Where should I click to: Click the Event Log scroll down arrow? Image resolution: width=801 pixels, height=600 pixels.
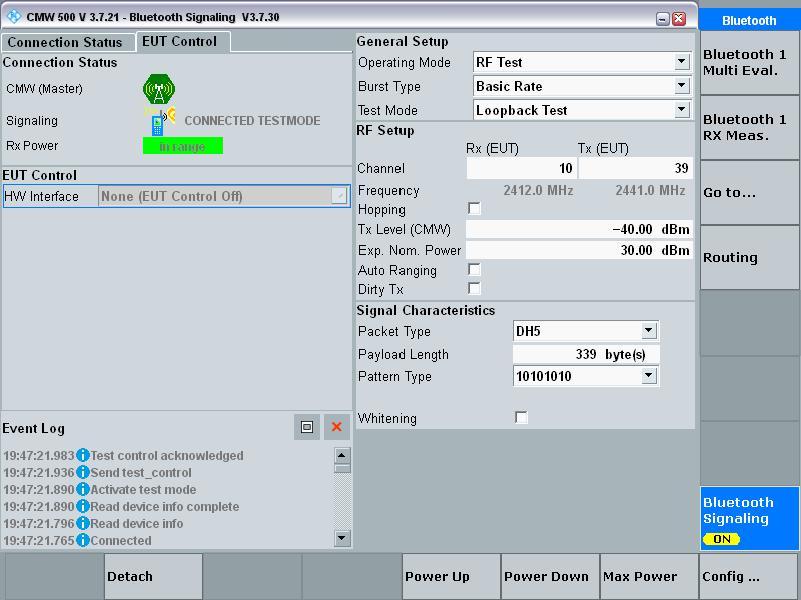(x=342, y=537)
